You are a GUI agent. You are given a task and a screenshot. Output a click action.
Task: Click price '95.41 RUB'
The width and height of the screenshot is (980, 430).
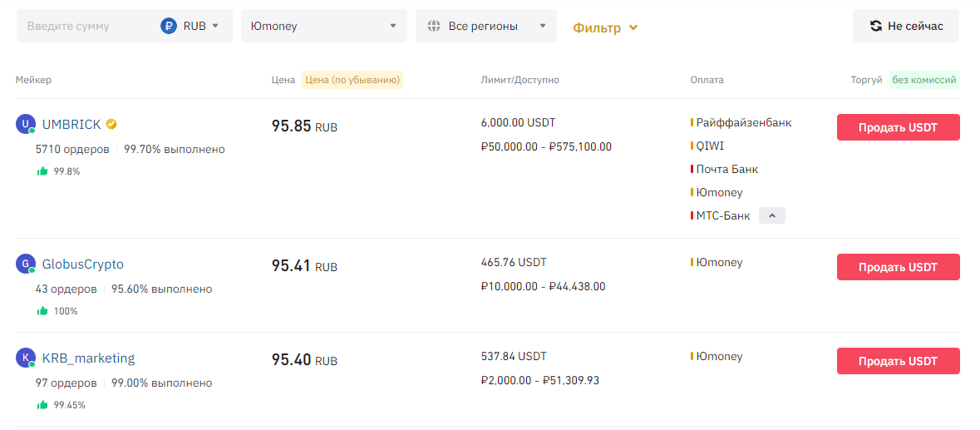click(x=304, y=266)
